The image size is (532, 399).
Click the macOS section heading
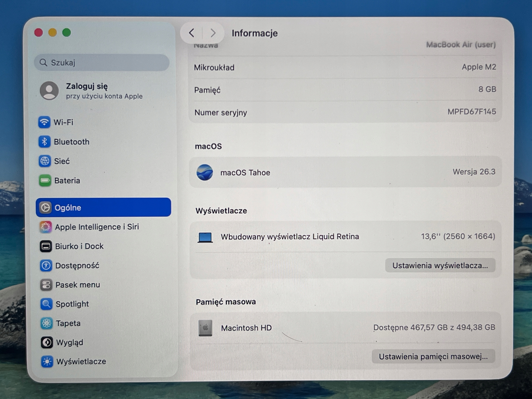(x=208, y=146)
